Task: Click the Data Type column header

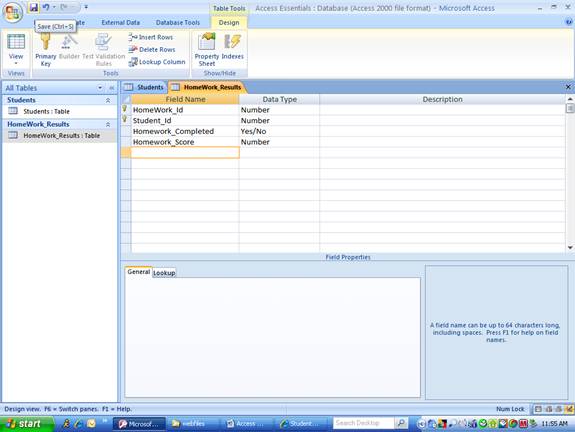Action: 279,99
